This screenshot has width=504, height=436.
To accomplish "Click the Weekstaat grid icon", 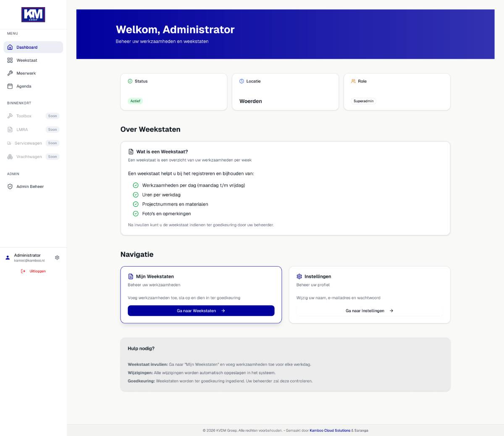I will [10, 61].
